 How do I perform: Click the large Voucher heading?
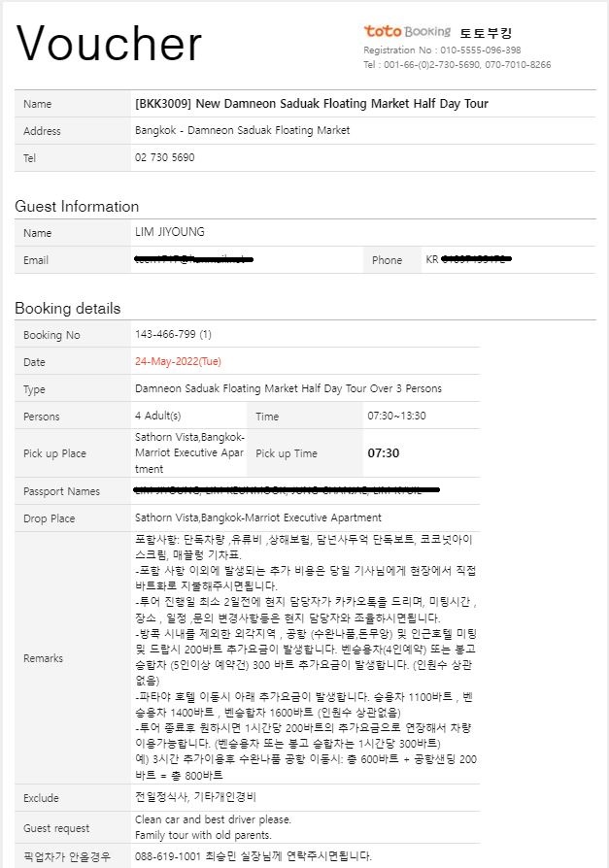coord(109,44)
